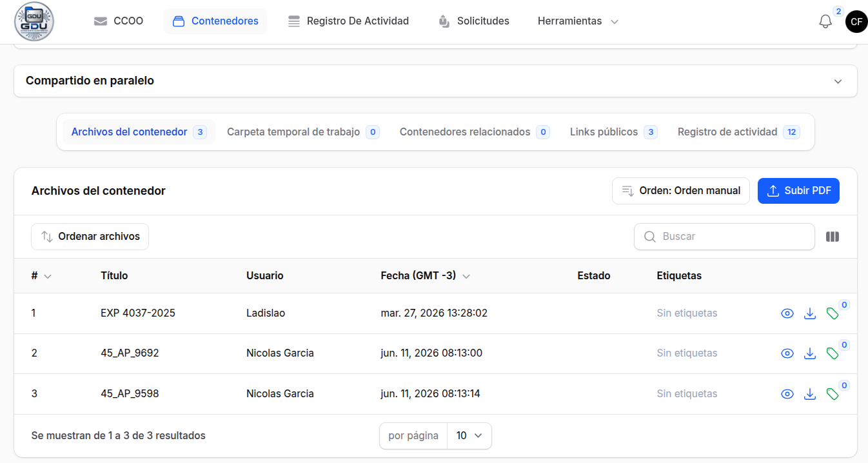Click Ordenar archivos button

[90, 237]
